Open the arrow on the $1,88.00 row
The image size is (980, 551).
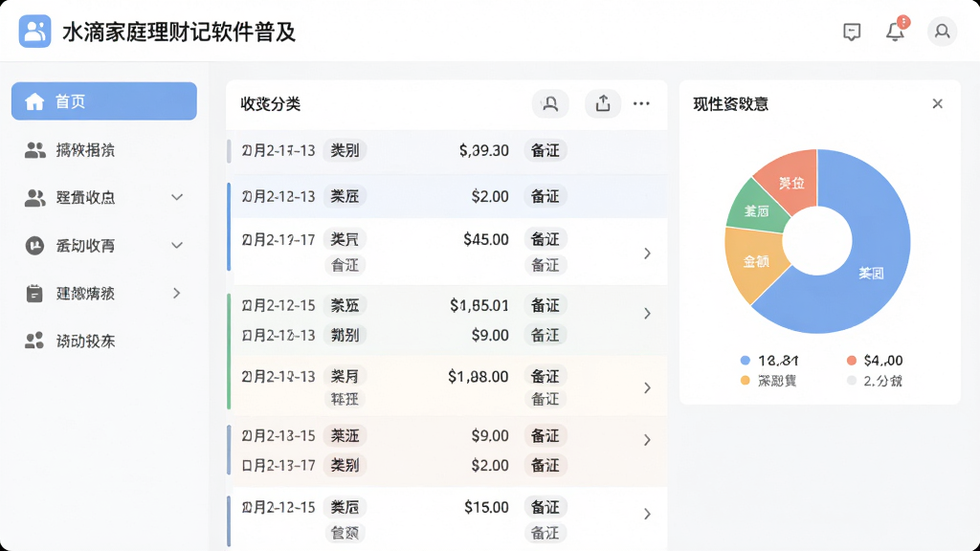(x=648, y=388)
